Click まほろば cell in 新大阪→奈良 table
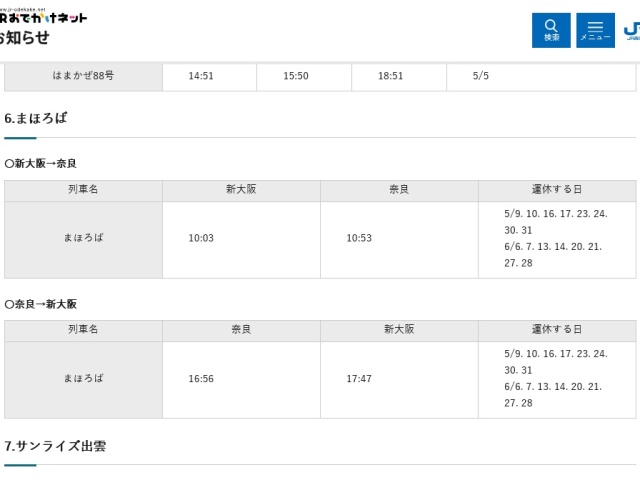Image resolution: width=640 pixels, height=480 pixels. (83, 238)
